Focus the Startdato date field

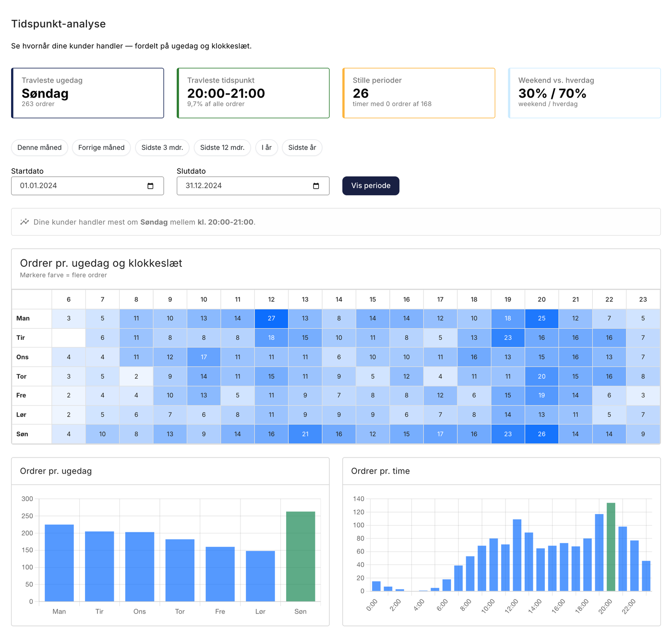(x=87, y=186)
